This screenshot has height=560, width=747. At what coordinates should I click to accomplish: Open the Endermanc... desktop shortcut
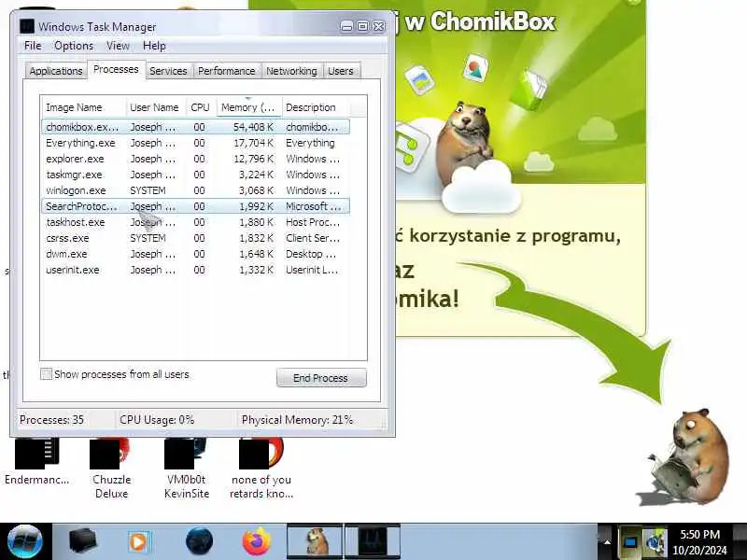tap(36, 460)
